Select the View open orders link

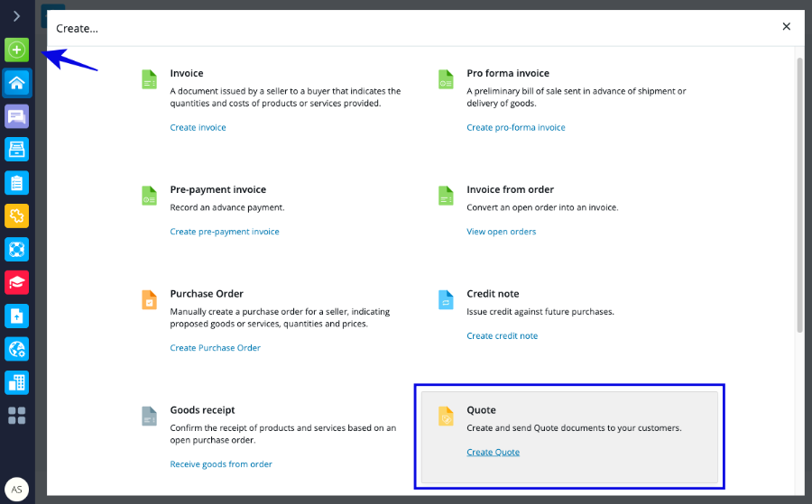[501, 232]
